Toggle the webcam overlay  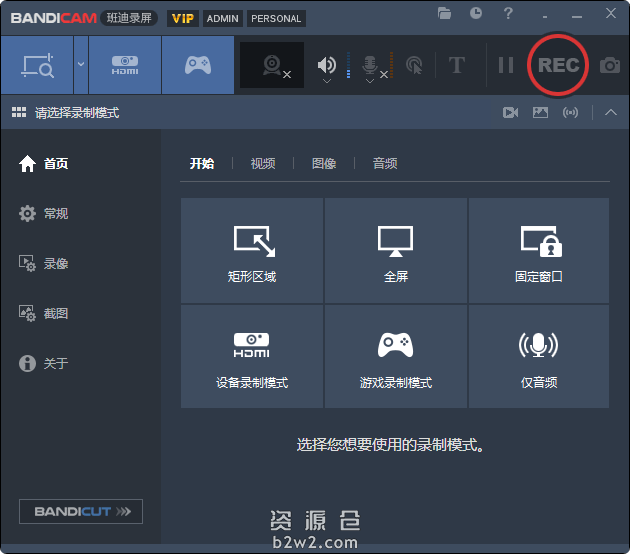tap(272, 65)
